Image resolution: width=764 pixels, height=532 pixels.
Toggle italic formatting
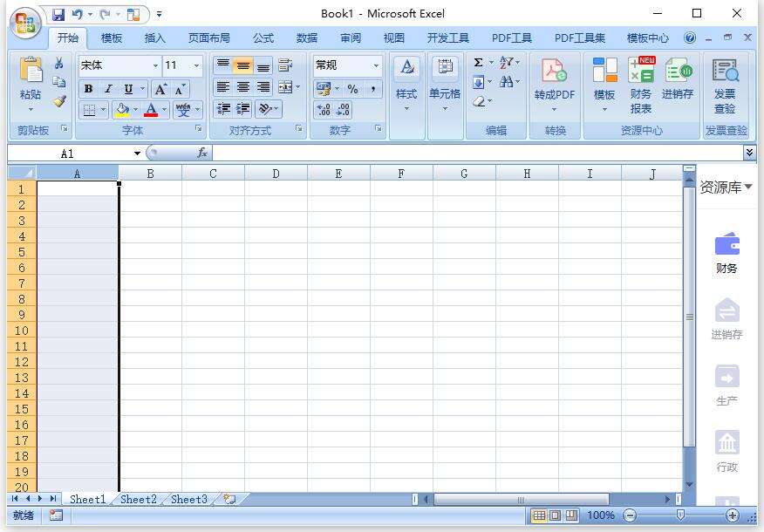(108, 89)
